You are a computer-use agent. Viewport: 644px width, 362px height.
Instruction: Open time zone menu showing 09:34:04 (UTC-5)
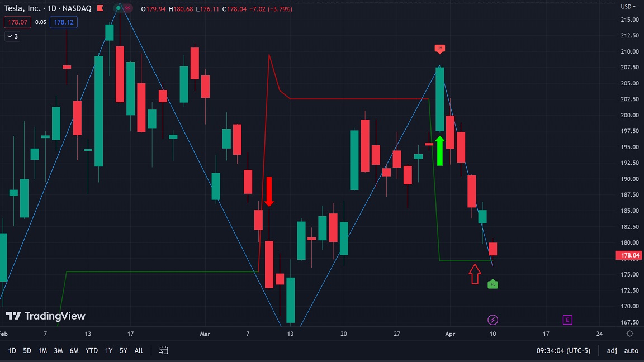[563, 350]
